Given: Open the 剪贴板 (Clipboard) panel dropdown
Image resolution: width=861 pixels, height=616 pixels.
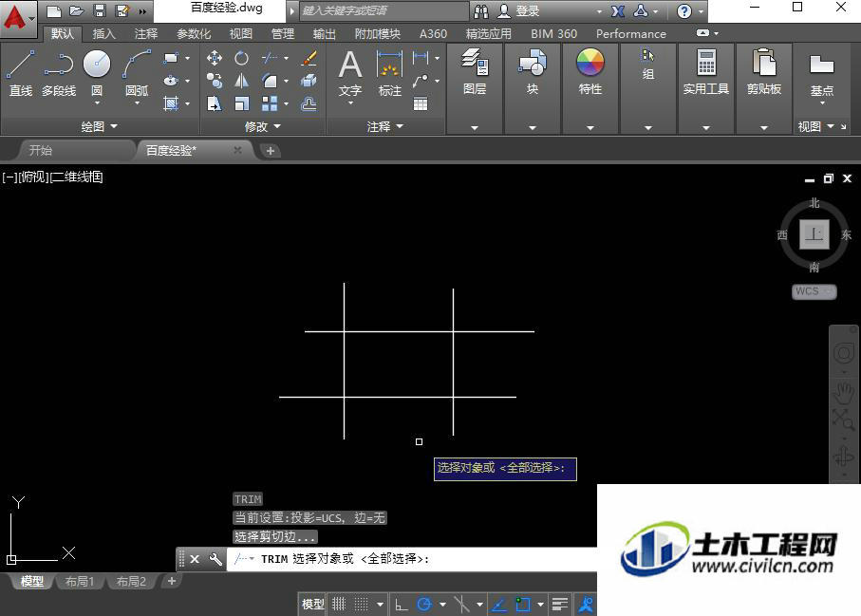Looking at the screenshot, I should [x=764, y=127].
